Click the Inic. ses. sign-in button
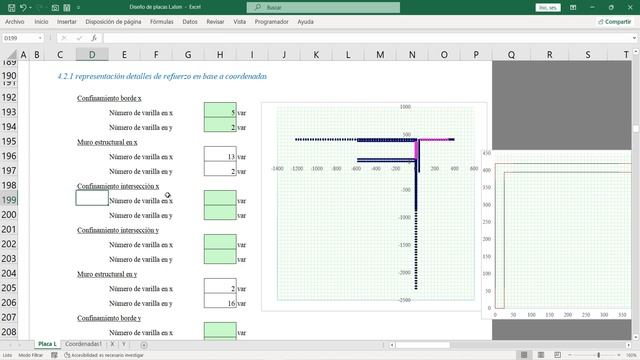The height and width of the screenshot is (360, 640). (548, 7)
